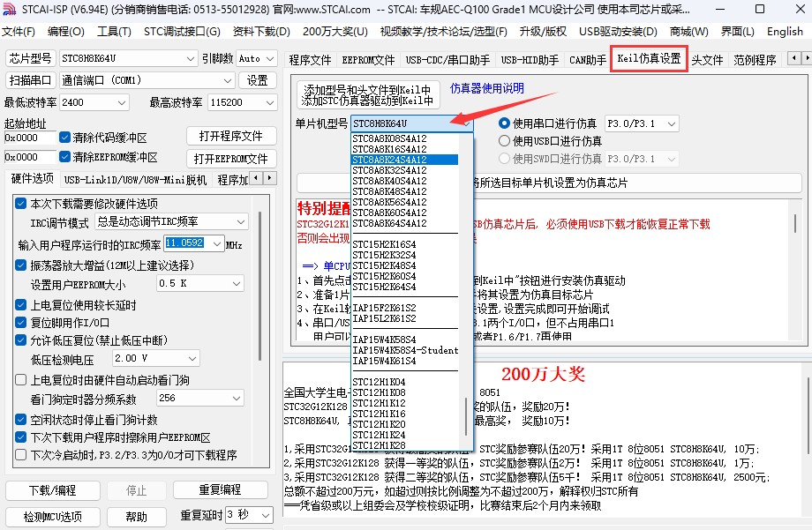Click 添加型号和头文件到Keil中 button
Viewport: 812px width, 530px height.
click(368, 95)
